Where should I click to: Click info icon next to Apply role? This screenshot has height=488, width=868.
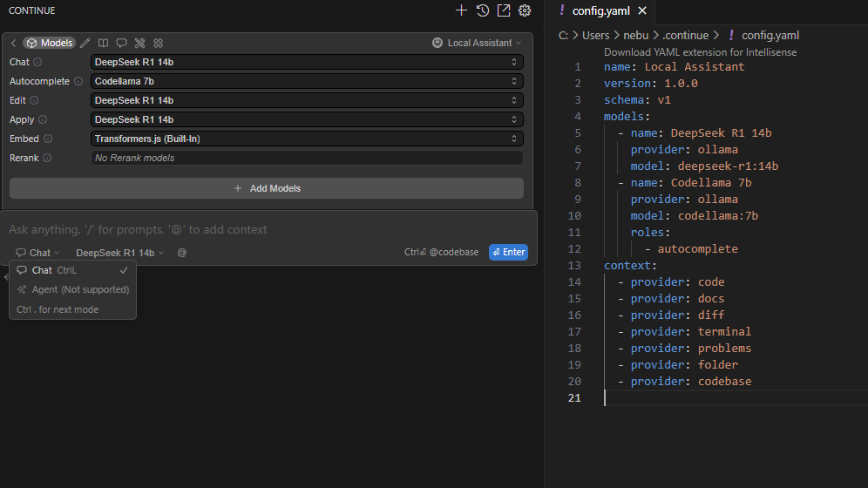pyautogui.click(x=43, y=119)
